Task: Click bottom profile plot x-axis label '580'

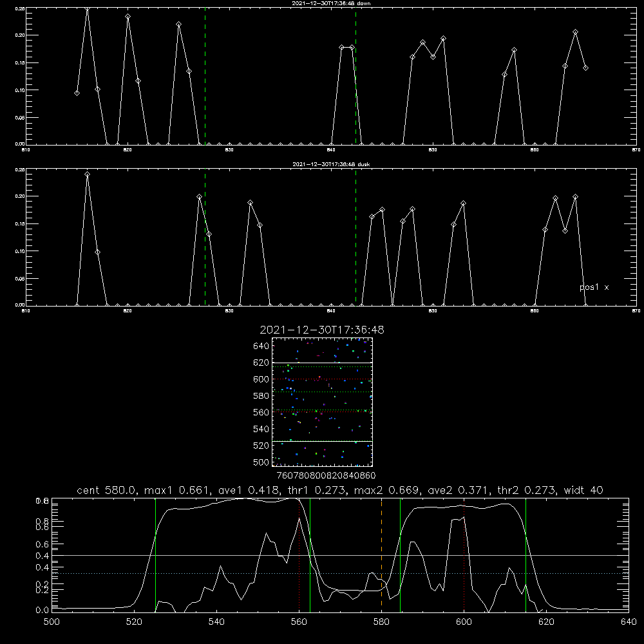Action: pyautogui.click(x=381, y=622)
